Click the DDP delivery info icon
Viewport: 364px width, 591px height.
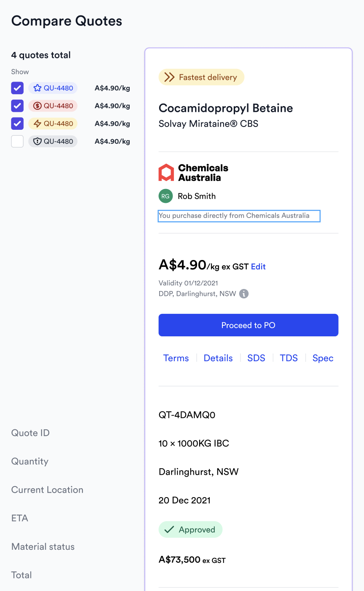coord(244,294)
